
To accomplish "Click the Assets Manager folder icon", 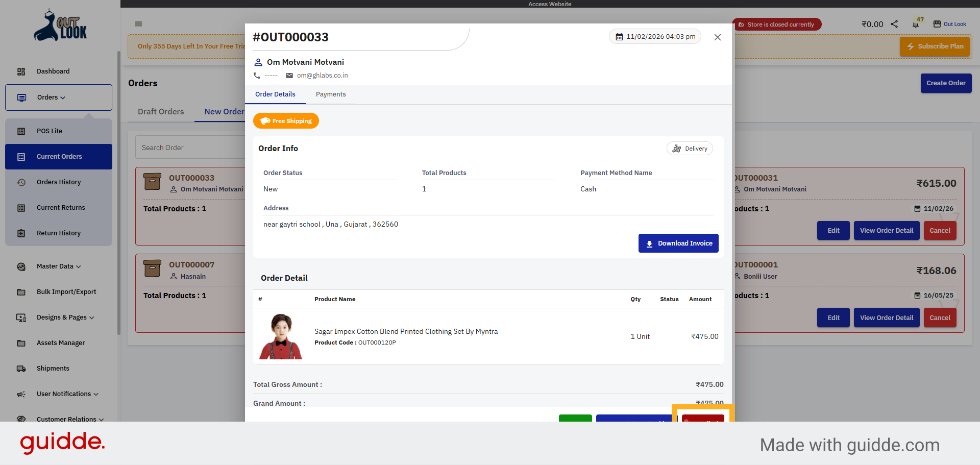I will click(x=21, y=343).
